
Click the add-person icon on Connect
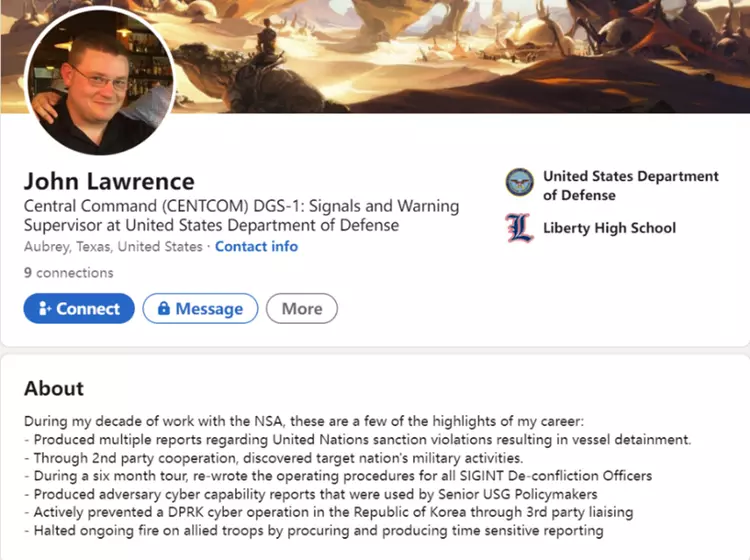[x=44, y=309]
